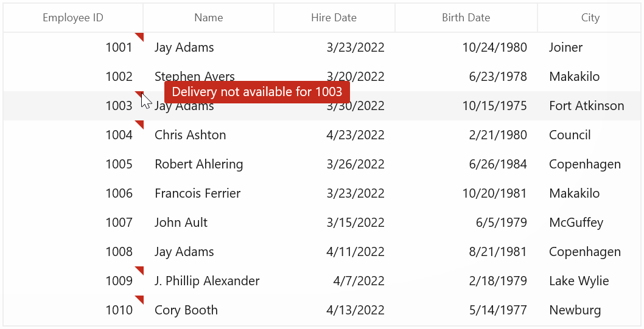Select birth date 6/5/1979

[501, 223]
